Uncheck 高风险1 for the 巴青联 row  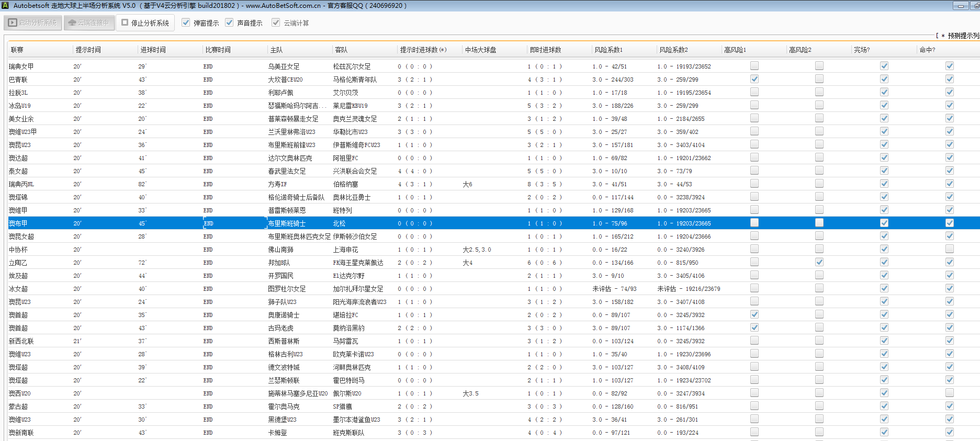754,79
